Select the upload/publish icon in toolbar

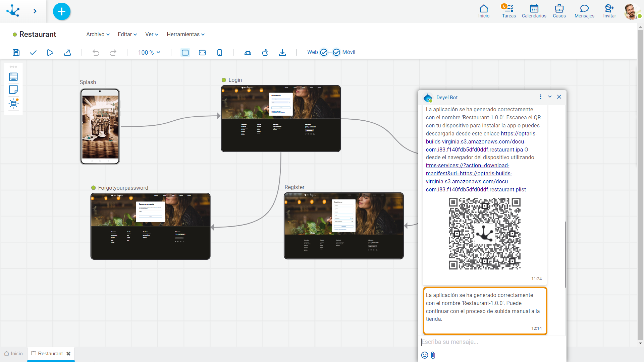(x=67, y=52)
